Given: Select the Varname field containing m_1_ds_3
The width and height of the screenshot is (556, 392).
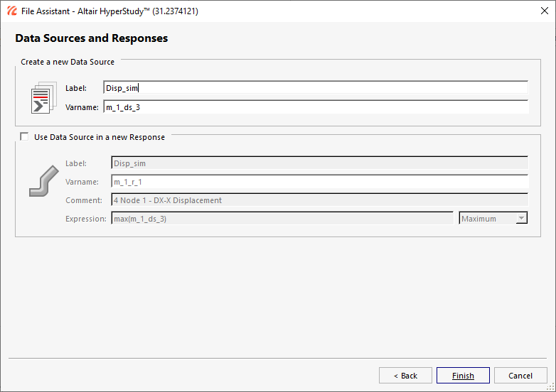Looking at the screenshot, I should [x=315, y=107].
